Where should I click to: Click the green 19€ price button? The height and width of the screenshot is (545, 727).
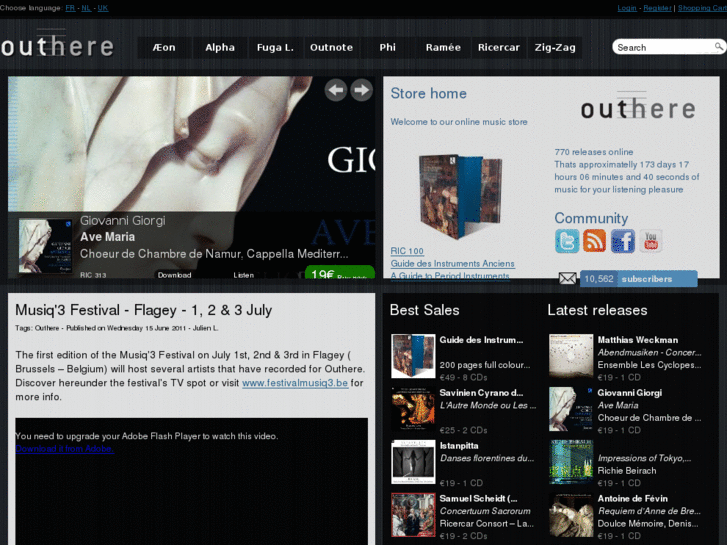340,273
